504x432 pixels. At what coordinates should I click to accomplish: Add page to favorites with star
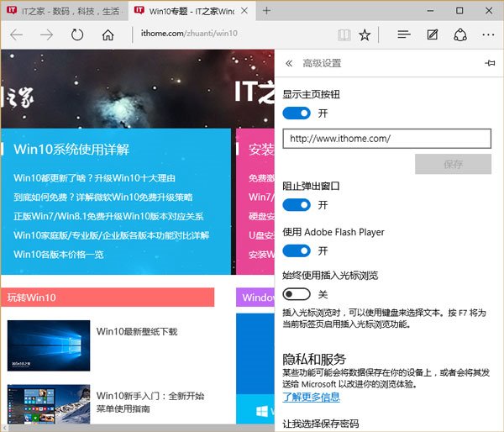(x=365, y=35)
